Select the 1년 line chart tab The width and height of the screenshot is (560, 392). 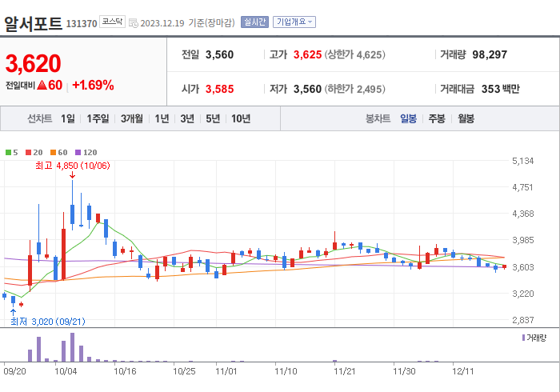(162, 118)
